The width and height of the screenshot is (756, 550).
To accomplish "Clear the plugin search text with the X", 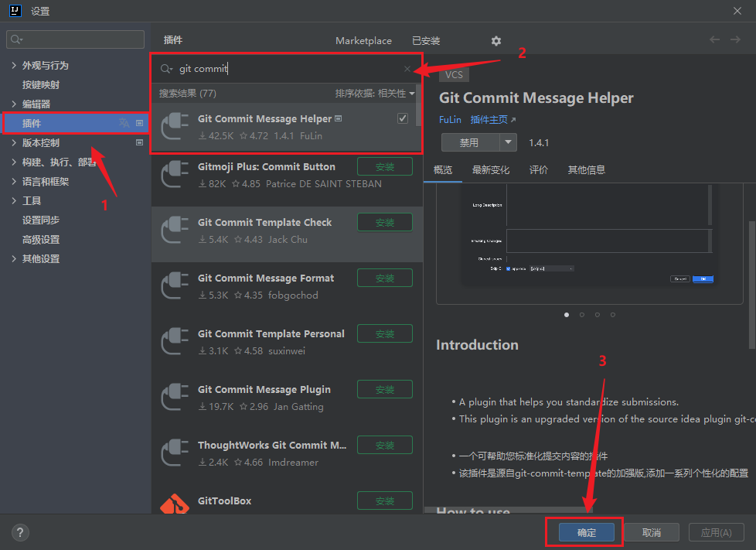I will (x=407, y=69).
